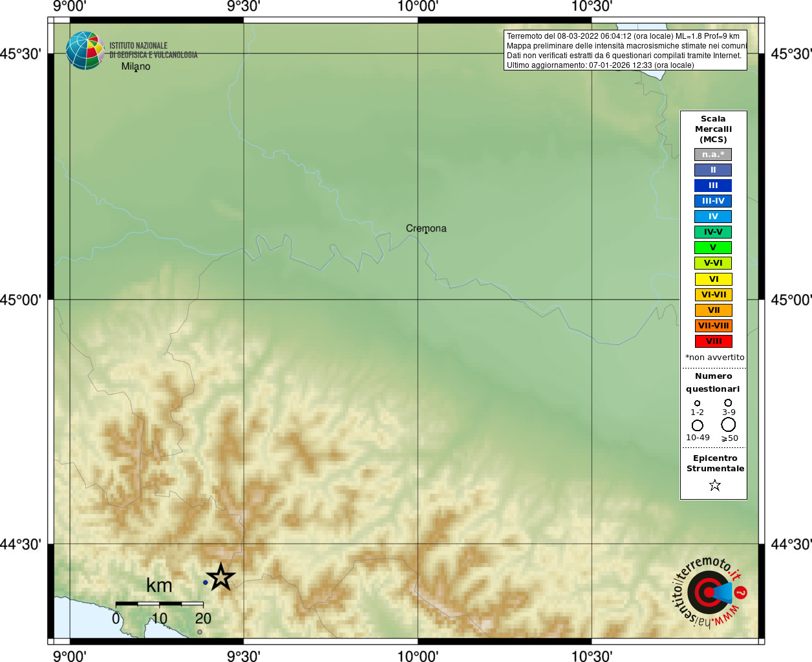Select the red VIII intensity swatch
This screenshot has height=662, width=812.
tap(714, 341)
